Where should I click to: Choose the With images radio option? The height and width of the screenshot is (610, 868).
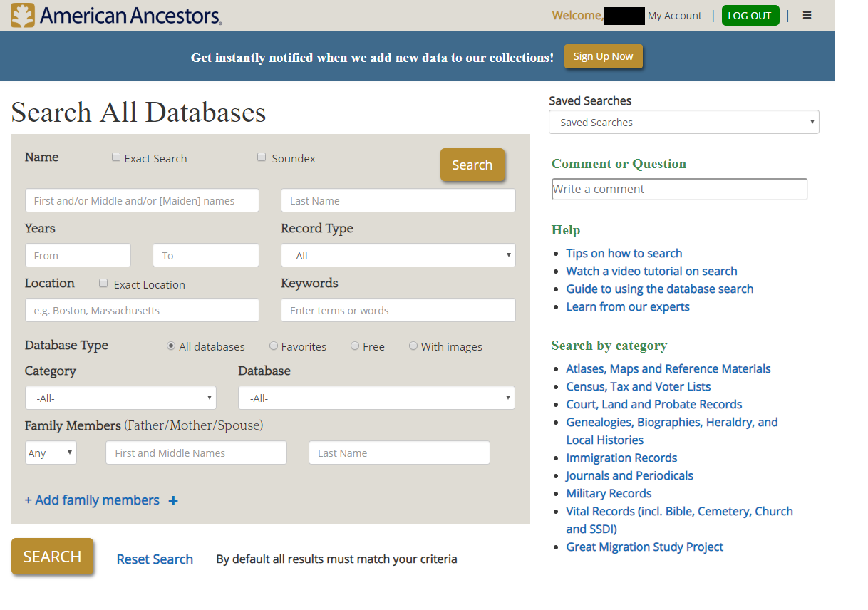(413, 346)
